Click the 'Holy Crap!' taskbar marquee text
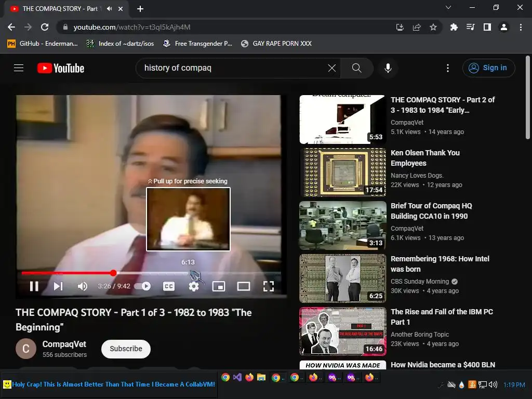This screenshot has height=399, width=532. point(113,384)
